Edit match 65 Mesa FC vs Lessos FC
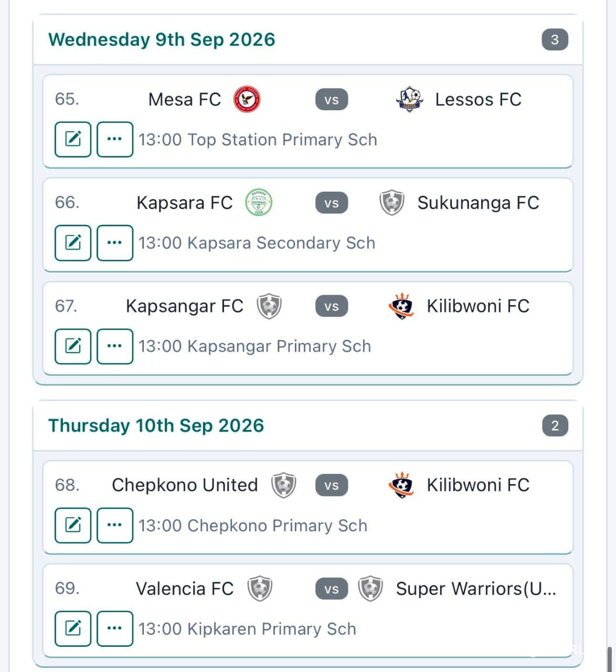616x672 pixels. [x=73, y=139]
